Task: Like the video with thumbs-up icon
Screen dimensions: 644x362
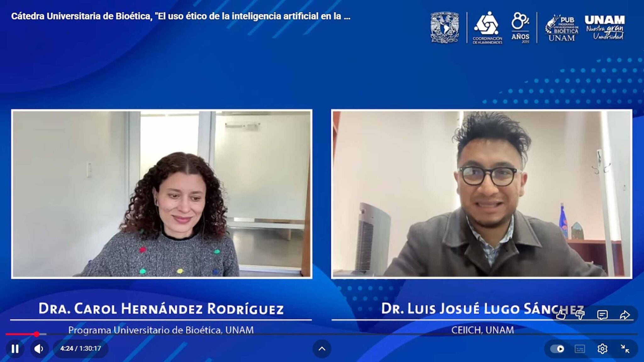Action: tap(561, 315)
